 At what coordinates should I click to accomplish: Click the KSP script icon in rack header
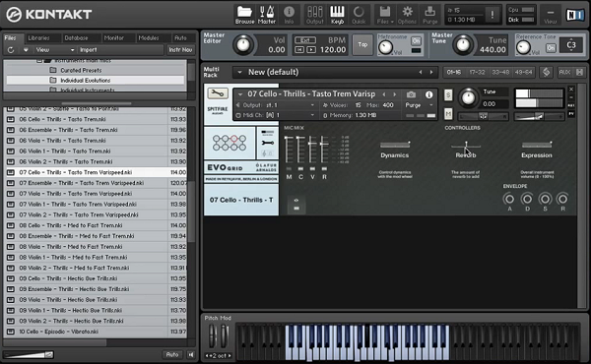click(546, 72)
